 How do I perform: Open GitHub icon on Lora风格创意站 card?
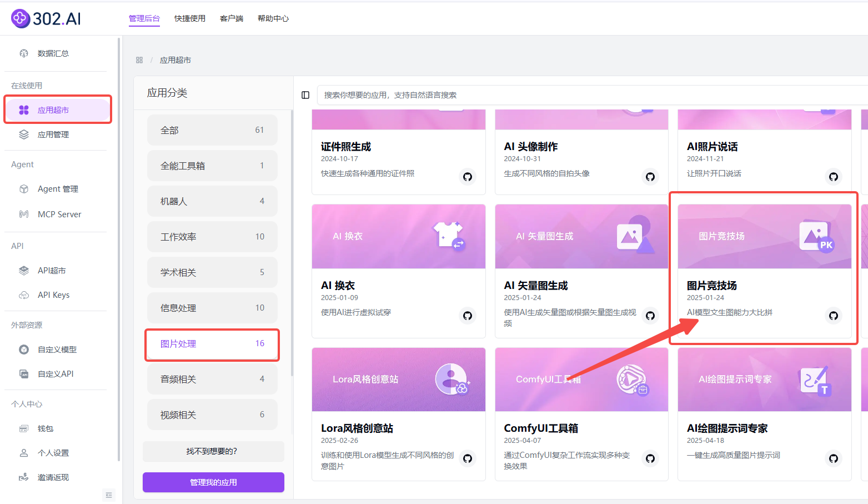(x=468, y=458)
